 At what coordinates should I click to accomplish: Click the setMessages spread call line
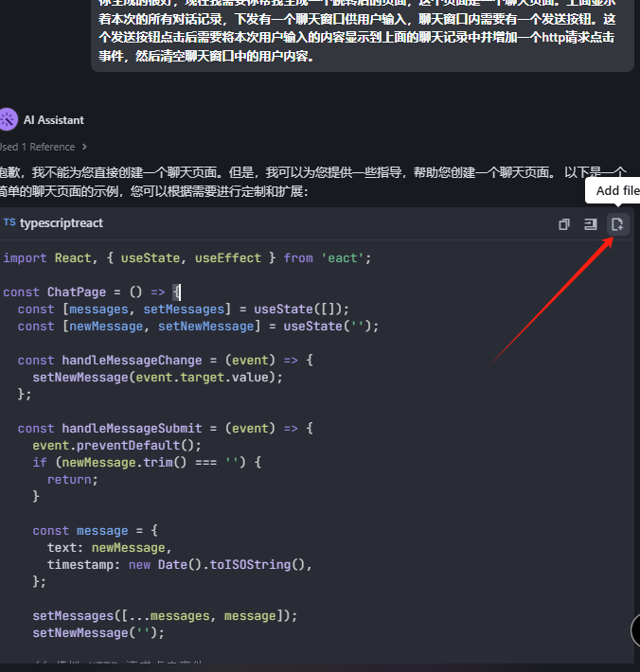tap(165, 616)
